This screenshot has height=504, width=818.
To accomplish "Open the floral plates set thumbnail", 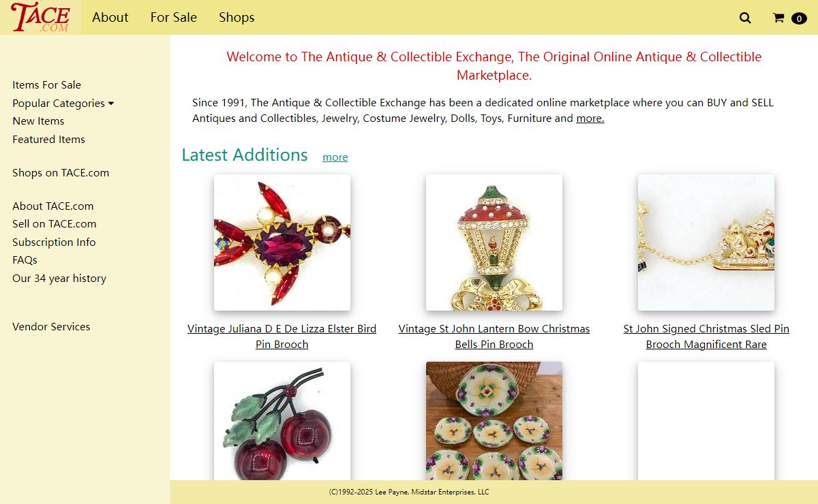I will (494, 421).
